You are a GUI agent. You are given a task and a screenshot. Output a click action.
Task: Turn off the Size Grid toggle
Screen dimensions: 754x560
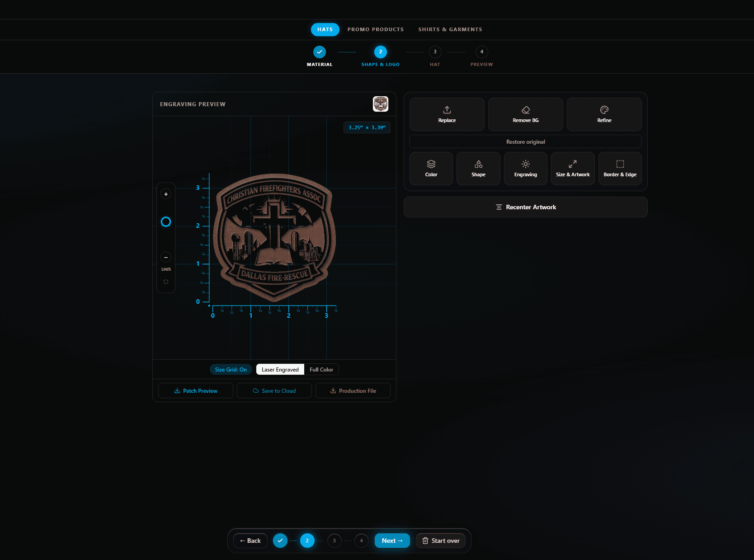(x=231, y=369)
